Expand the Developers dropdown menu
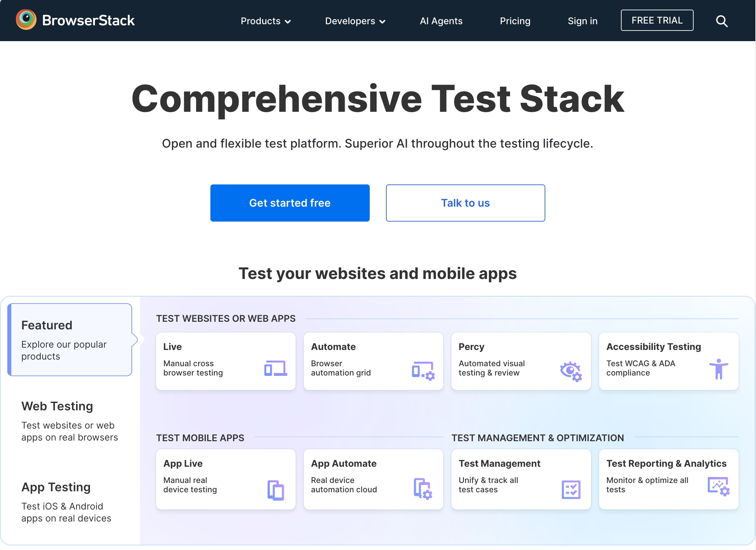 pos(355,21)
